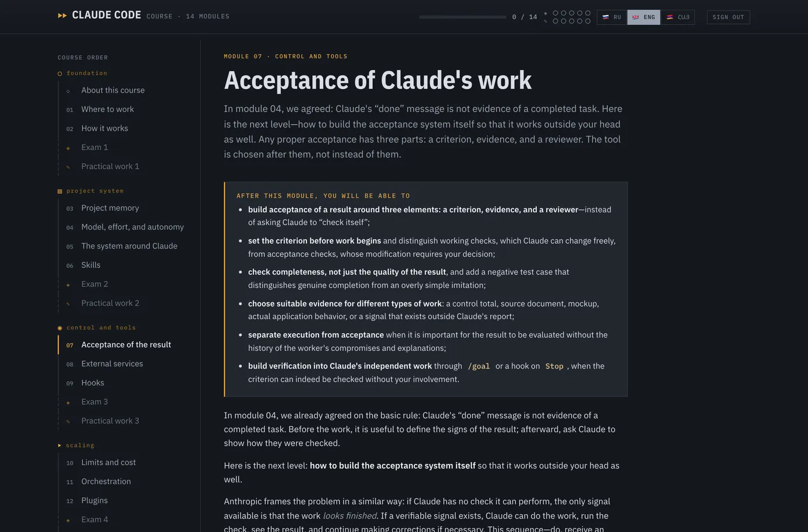Viewport: 808px width, 532px height.
Task: Click the COURSE ORDER sidebar heading
Action: coord(83,58)
